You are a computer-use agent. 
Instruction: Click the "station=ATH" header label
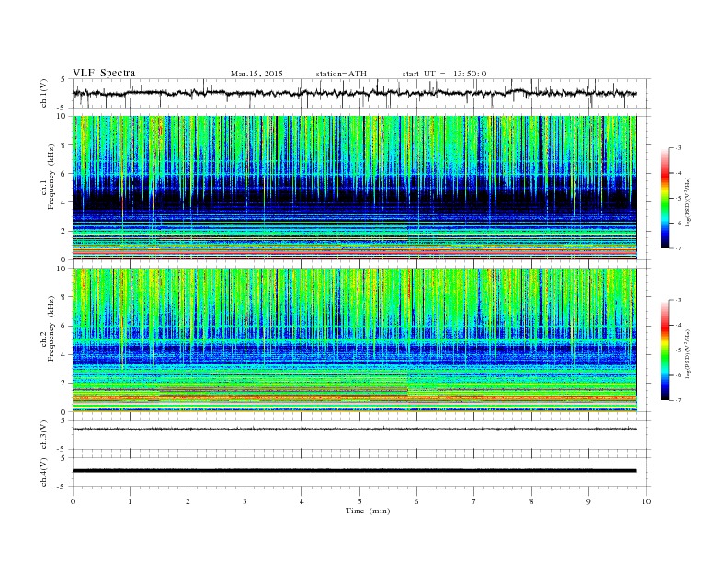(x=341, y=74)
